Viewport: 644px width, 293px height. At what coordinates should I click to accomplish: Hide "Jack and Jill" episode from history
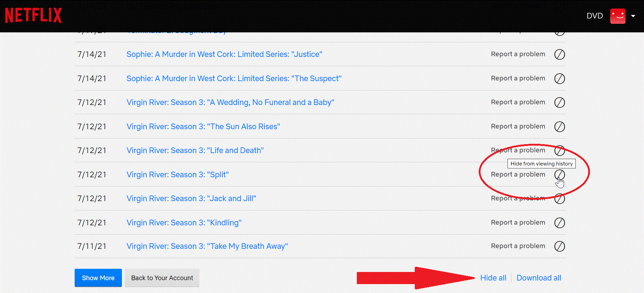[x=560, y=199]
